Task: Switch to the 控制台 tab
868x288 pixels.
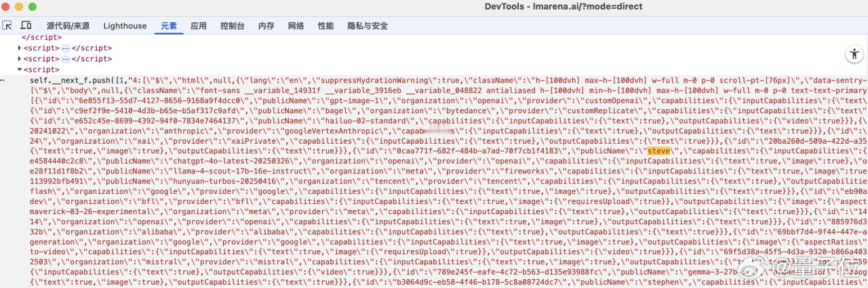Action: click(x=233, y=26)
